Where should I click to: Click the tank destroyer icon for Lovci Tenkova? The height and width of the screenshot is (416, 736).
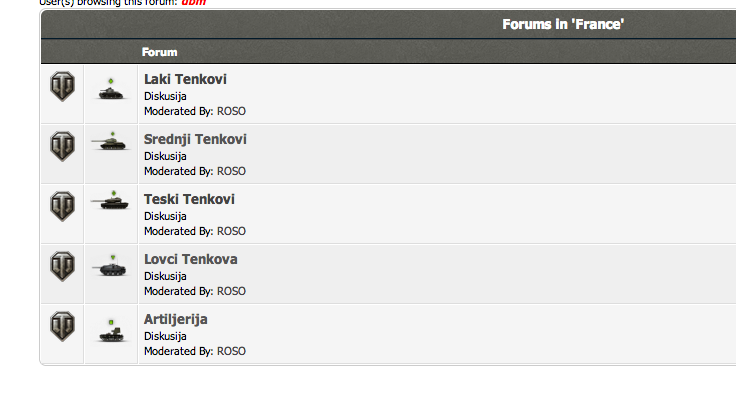coord(110,266)
